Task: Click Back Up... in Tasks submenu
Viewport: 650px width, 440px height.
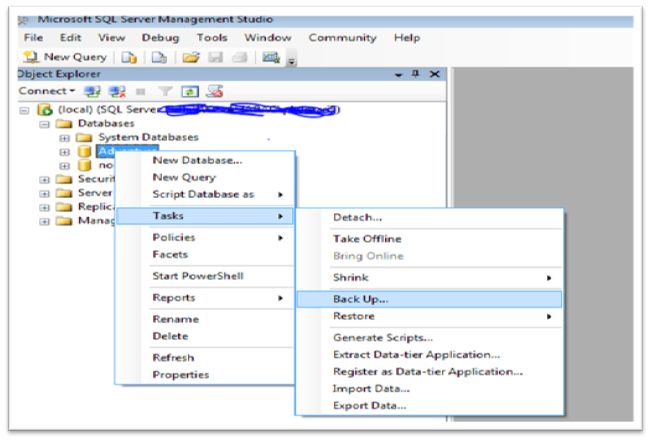Action: point(429,299)
